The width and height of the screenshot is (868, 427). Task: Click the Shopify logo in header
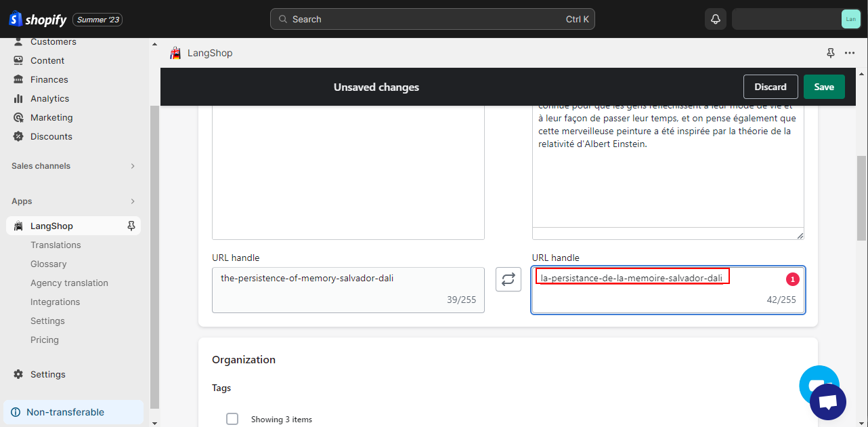[x=37, y=20]
